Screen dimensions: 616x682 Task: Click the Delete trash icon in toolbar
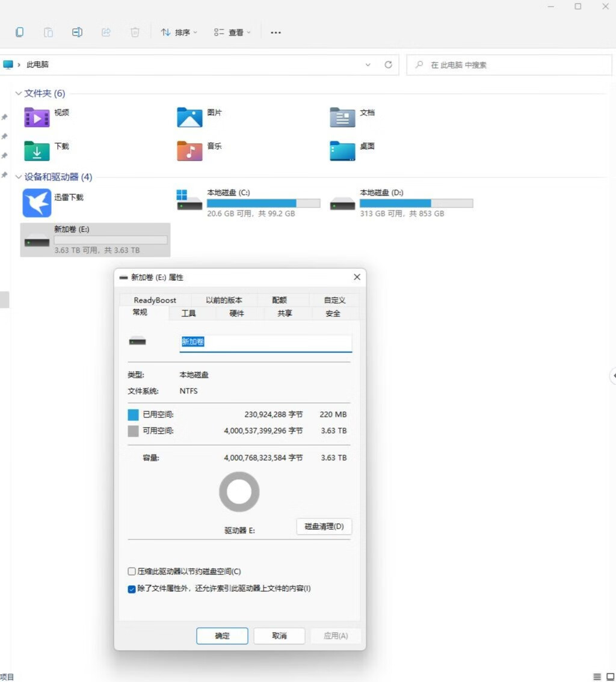(x=135, y=32)
